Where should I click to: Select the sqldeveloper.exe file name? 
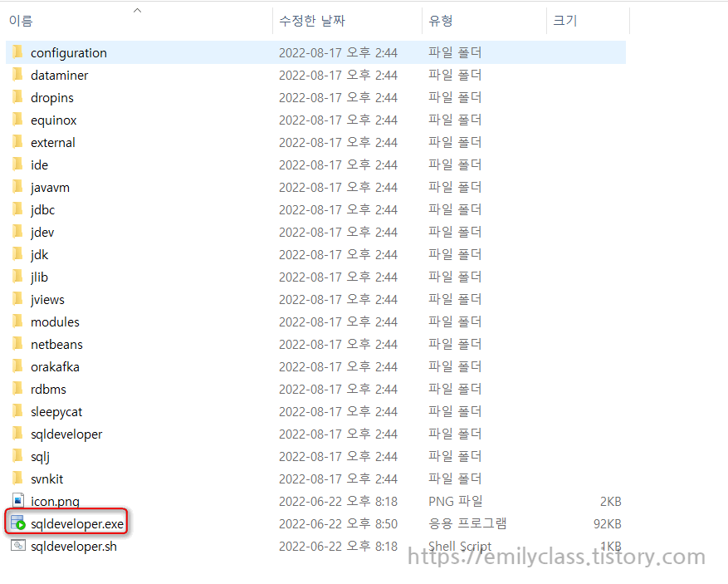[x=77, y=524]
